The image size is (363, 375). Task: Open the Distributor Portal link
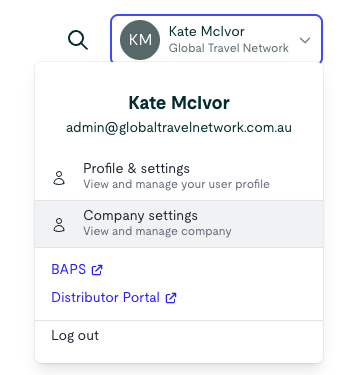click(114, 297)
